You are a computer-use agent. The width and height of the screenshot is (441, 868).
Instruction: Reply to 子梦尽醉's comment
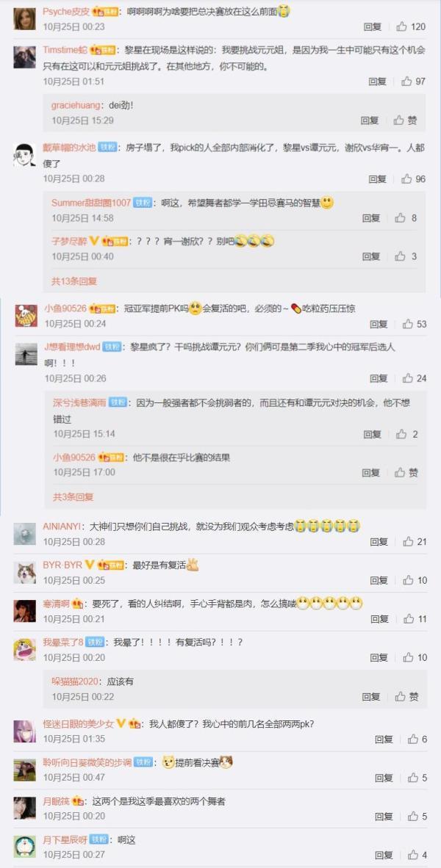[371, 256]
